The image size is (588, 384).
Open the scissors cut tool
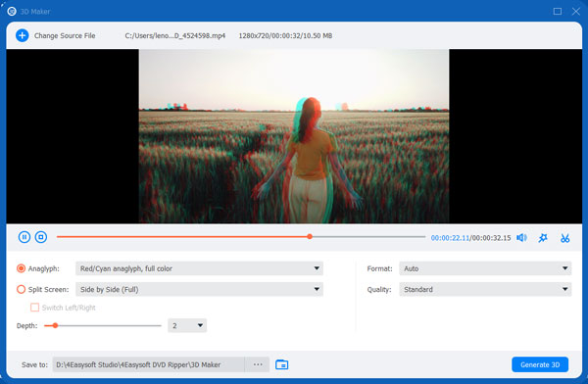click(564, 238)
